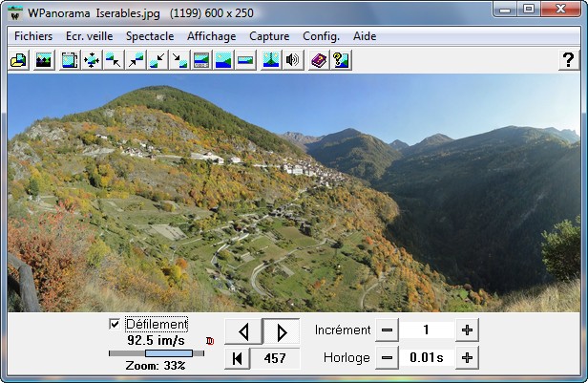588x383 pixels.
Task: Click the four-arrow center window icon
Action: 92,60
